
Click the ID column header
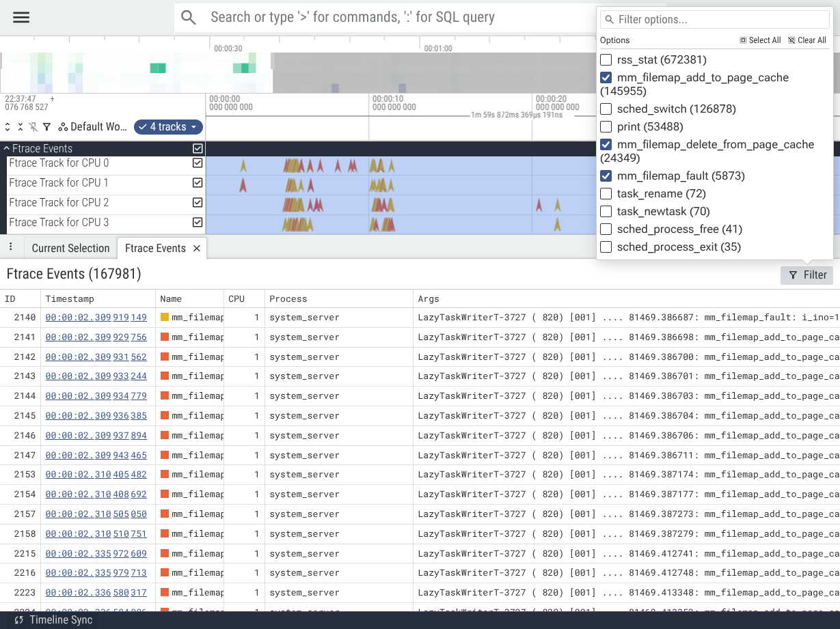pyautogui.click(x=21, y=299)
